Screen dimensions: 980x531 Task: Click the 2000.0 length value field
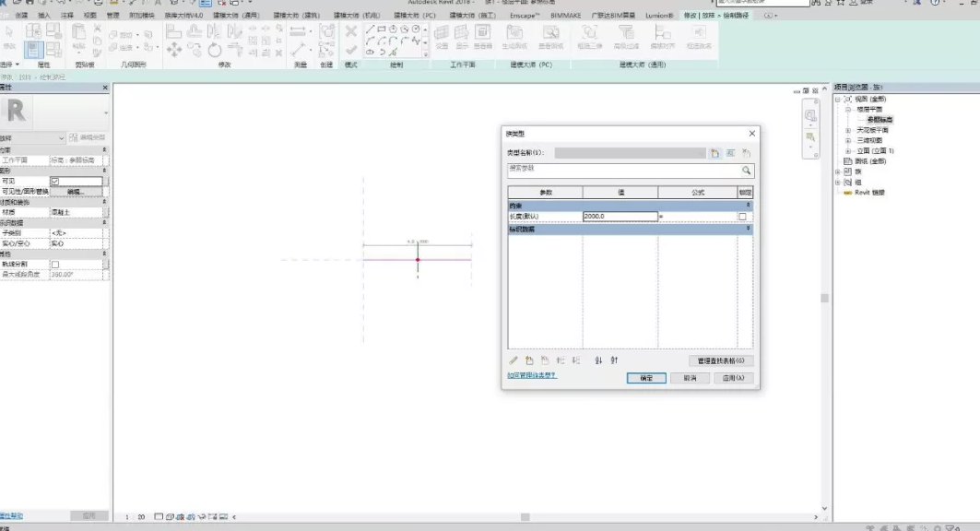[x=620, y=216]
